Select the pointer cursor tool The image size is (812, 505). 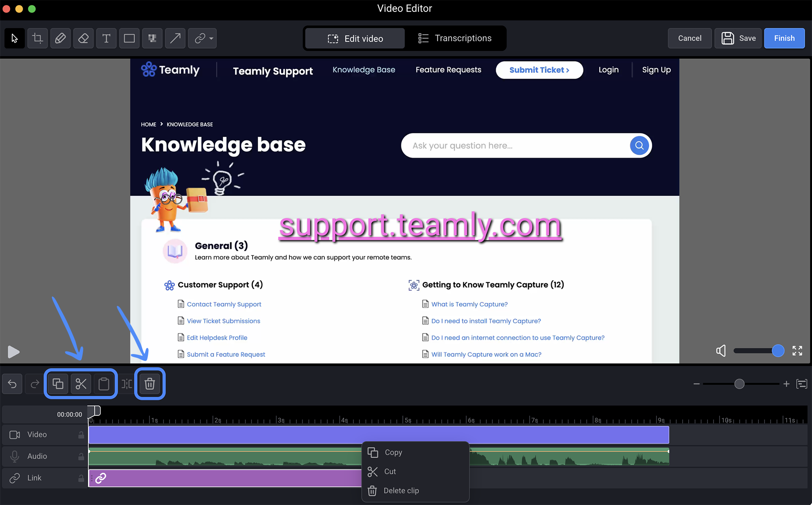(14, 38)
